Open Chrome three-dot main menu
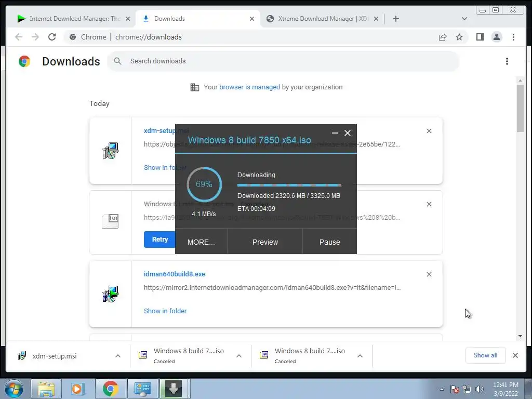 pyautogui.click(x=513, y=37)
